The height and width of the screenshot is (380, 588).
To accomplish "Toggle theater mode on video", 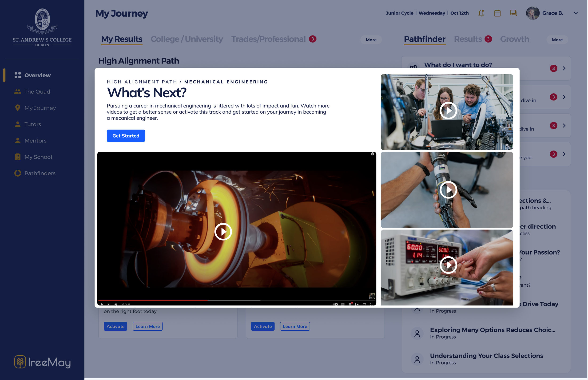I will click(364, 304).
